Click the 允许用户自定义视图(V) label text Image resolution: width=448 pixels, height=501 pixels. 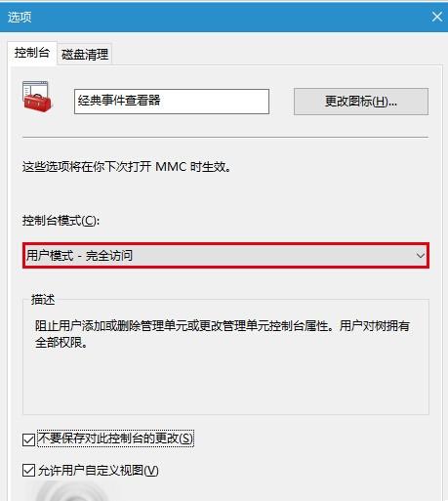tap(99, 470)
